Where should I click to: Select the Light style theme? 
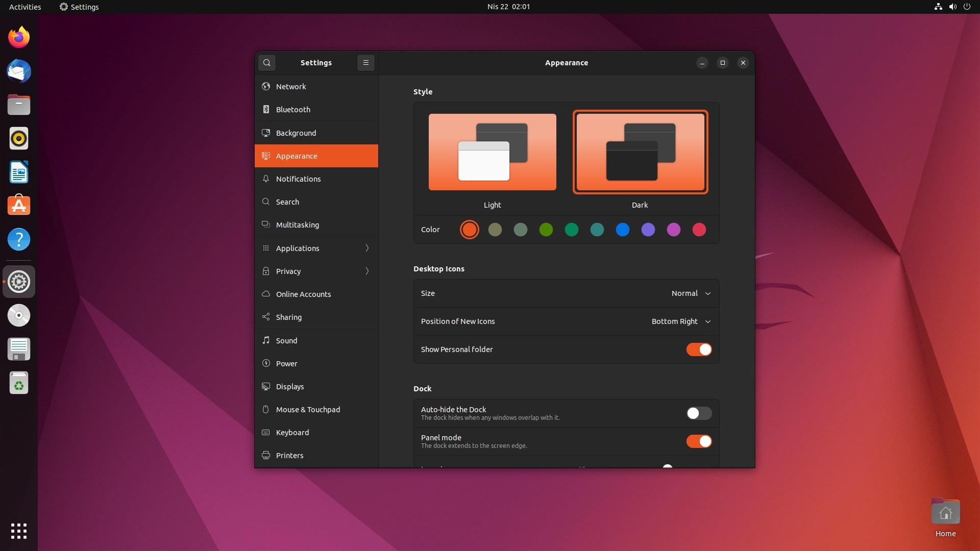[x=492, y=152]
